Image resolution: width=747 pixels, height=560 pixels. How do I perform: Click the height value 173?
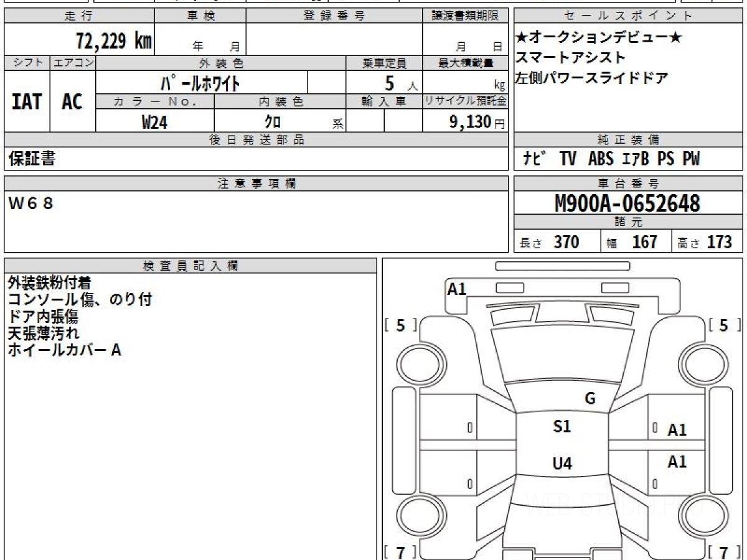click(719, 242)
